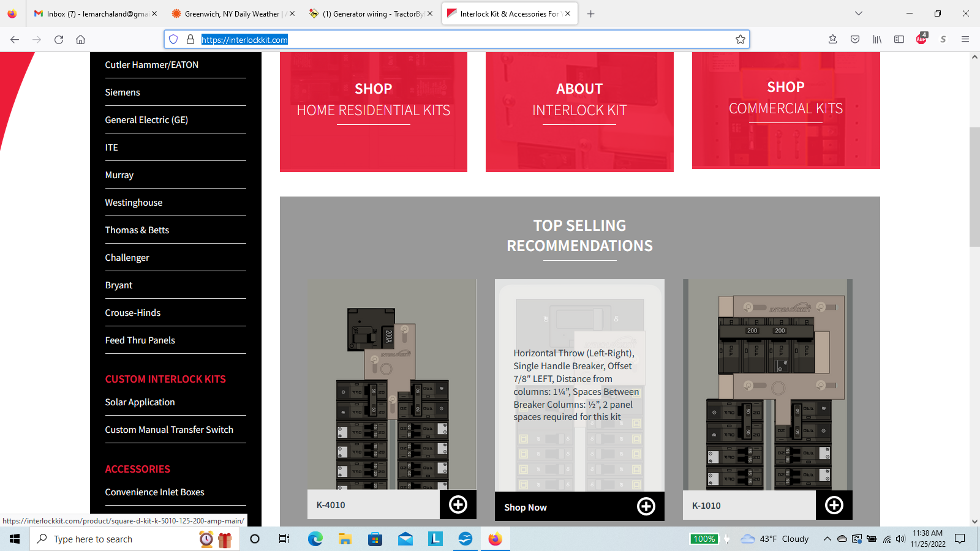Go back to the previous page
Viewport: 980px width, 551px height.
click(15, 39)
